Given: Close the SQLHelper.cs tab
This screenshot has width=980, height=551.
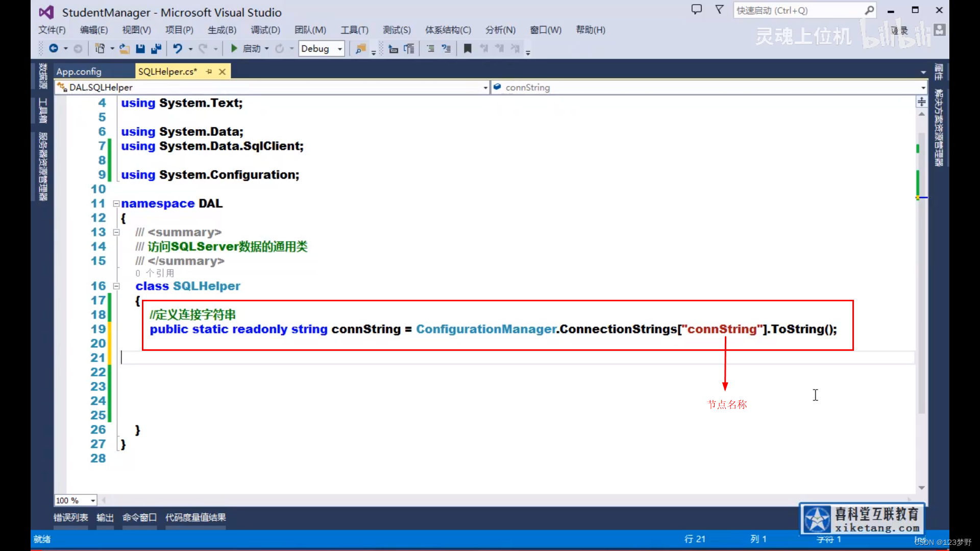Looking at the screenshot, I should [222, 71].
